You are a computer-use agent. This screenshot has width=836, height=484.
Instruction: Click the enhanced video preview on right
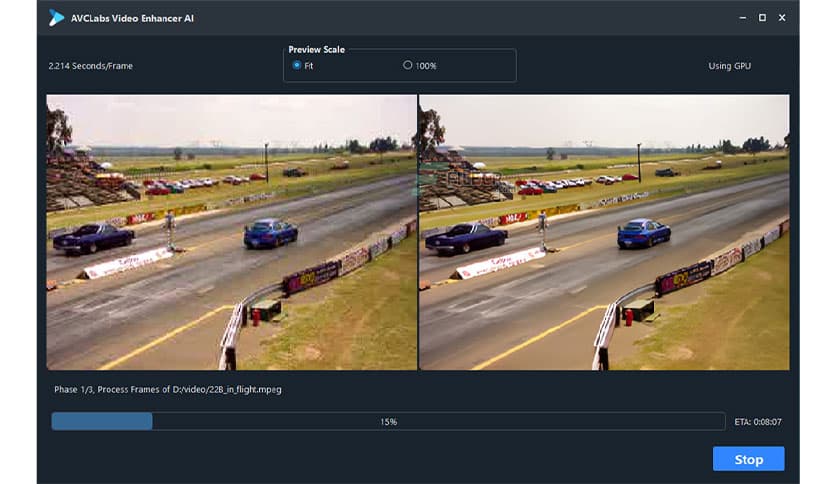(604, 232)
